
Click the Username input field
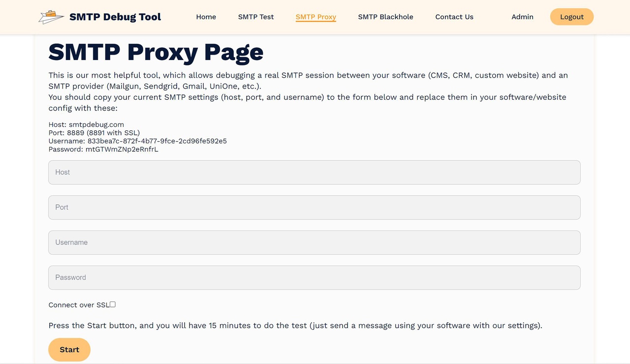click(x=314, y=242)
